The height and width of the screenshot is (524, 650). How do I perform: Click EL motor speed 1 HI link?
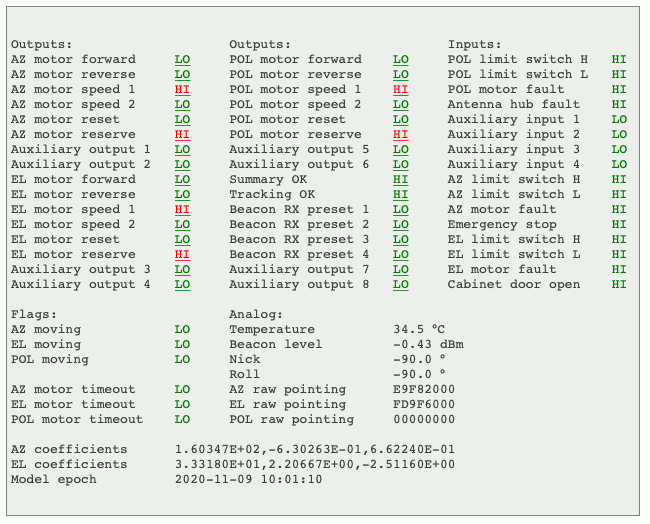pos(182,210)
